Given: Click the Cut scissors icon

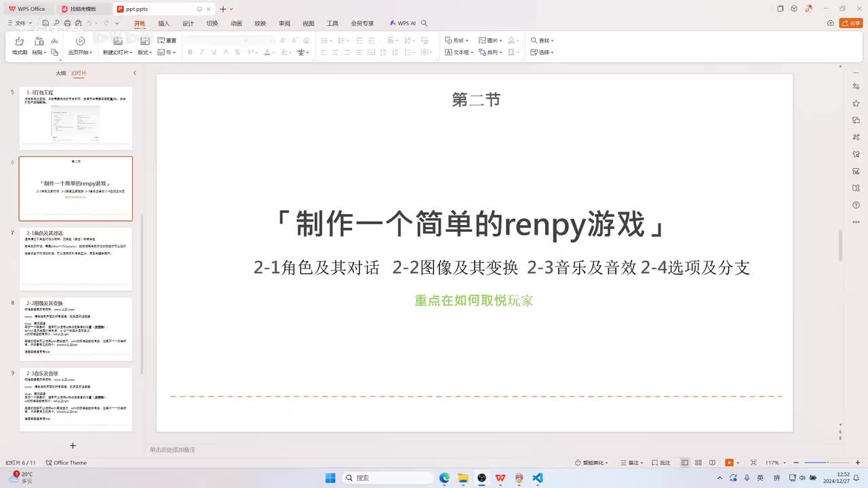Looking at the screenshot, I should pyautogui.click(x=55, y=41).
